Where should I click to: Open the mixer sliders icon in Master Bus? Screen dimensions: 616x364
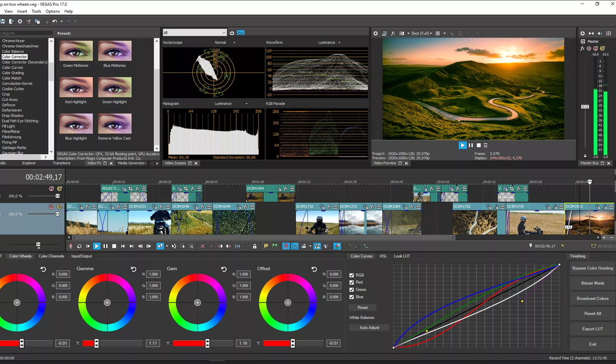point(608,33)
